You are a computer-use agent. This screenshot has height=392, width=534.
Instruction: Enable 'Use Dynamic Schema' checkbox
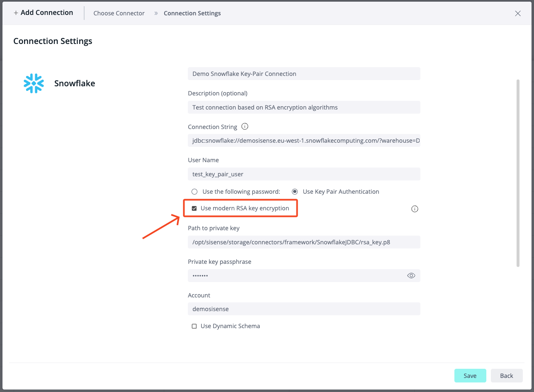pyautogui.click(x=194, y=326)
